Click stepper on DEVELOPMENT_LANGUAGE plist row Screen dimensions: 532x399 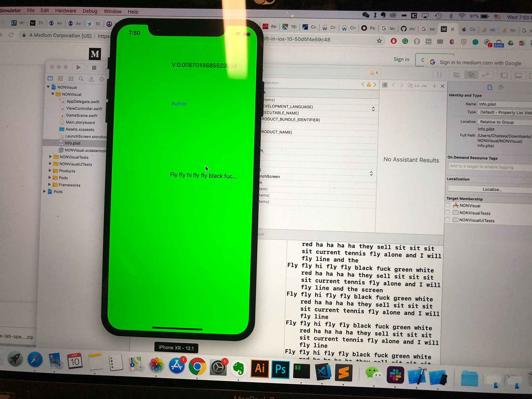coord(373,109)
